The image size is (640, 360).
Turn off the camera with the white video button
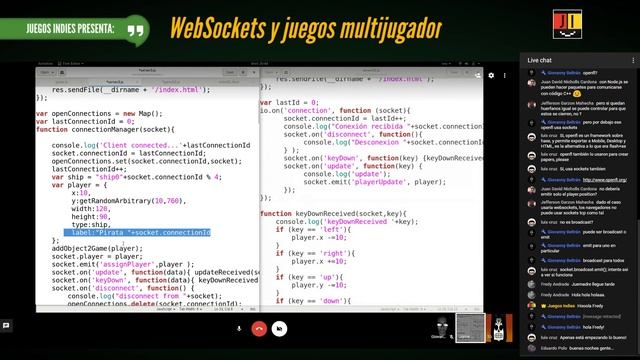tap(279, 329)
